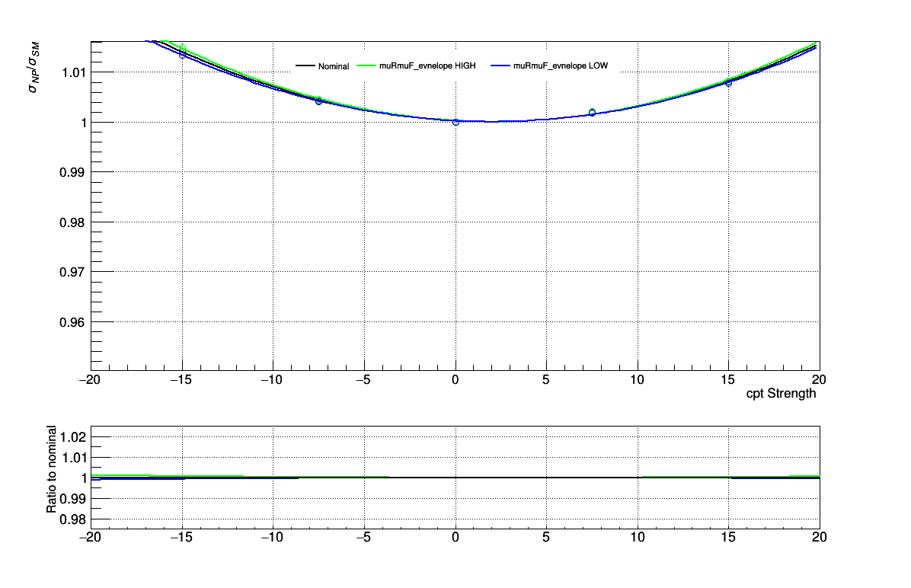Click the data point marker at cpt −7.5
Viewport: 911px width, 588px height.
tap(318, 101)
